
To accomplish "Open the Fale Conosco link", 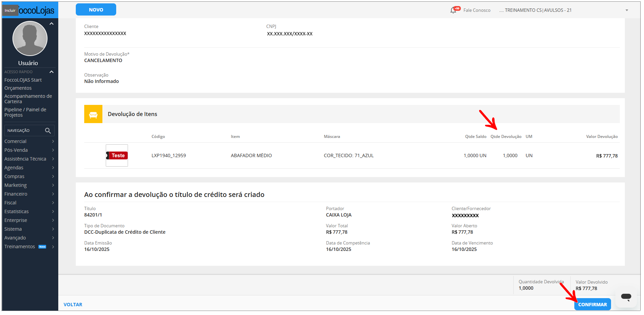I will (x=477, y=10).
